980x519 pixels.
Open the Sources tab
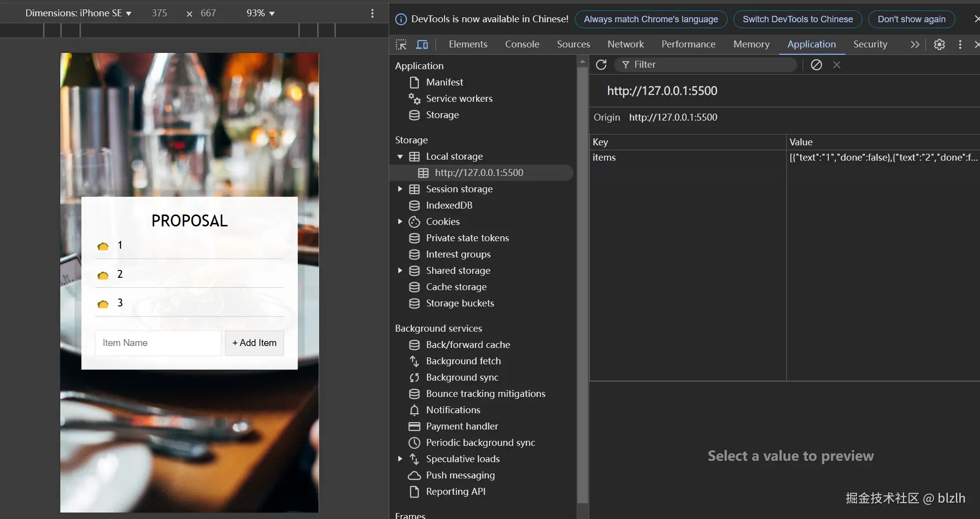[573, 44]
